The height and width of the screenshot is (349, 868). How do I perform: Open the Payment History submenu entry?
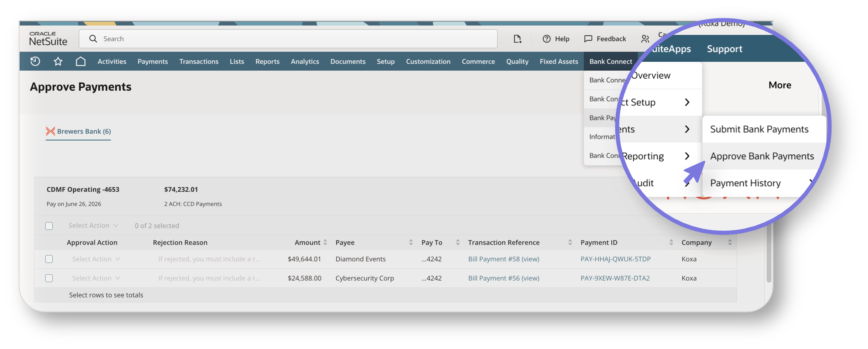click(745, 183)
